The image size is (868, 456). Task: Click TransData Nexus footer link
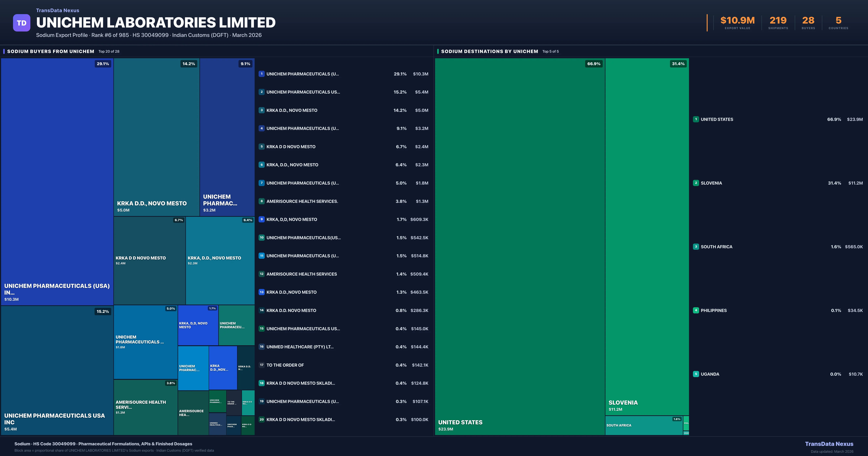coord(829,444)
